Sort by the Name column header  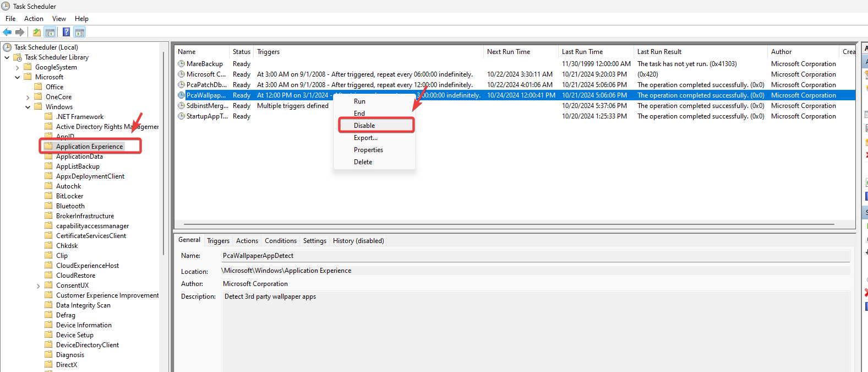(202, 52)
